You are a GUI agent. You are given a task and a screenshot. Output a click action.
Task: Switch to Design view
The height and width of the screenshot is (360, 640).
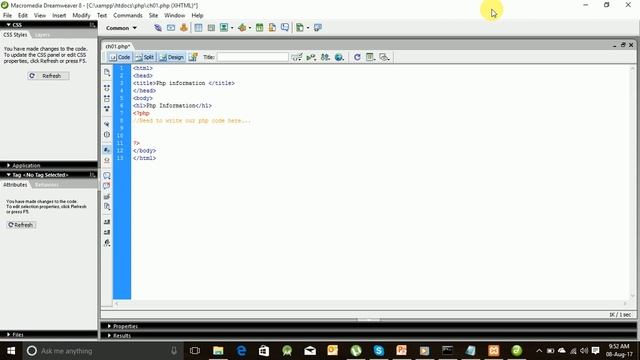(x=172, y=57)
